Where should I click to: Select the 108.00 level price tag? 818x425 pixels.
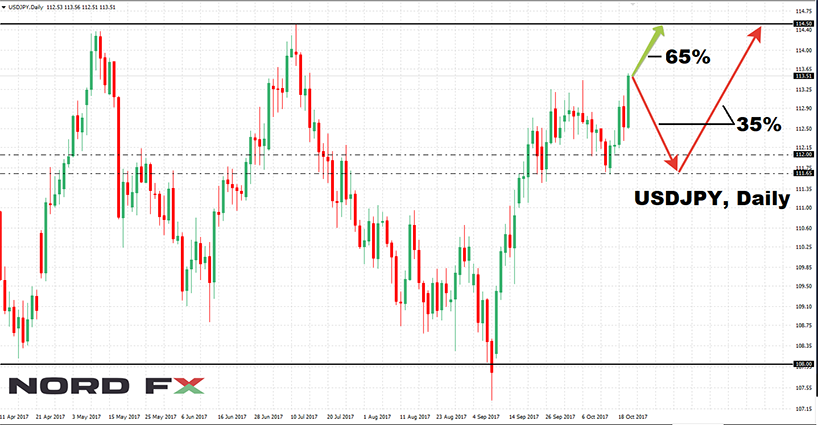[x=802, y=364]
